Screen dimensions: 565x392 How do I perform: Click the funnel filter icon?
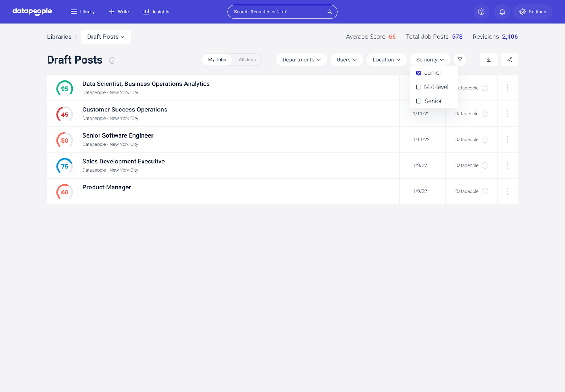[460, 60]
